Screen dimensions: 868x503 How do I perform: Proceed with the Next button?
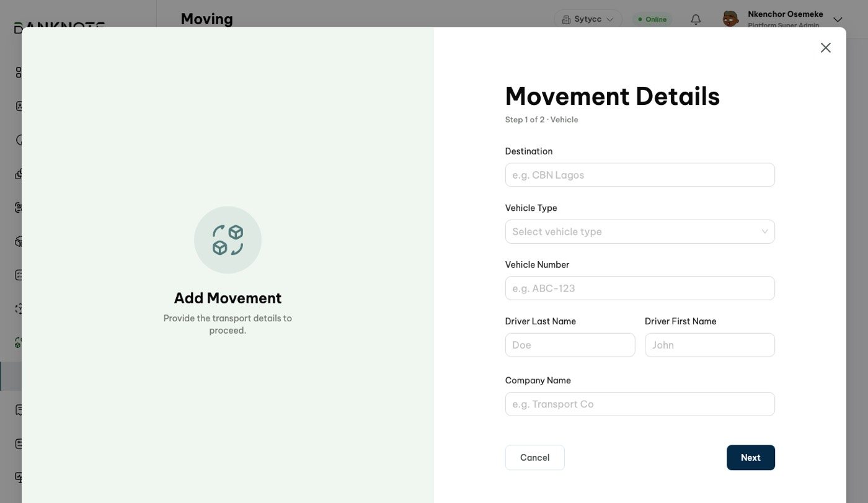tap(751, 457)
